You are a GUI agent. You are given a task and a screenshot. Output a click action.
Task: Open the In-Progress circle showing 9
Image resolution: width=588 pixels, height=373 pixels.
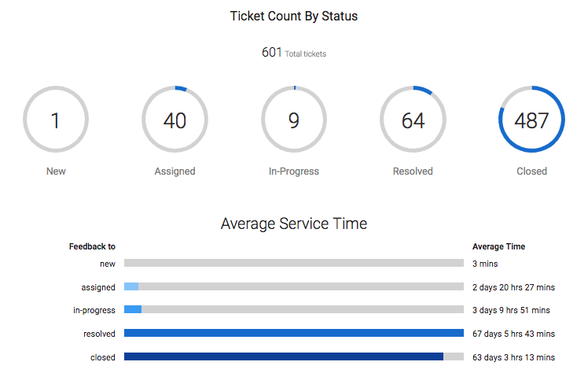click(x=294, y=120)
